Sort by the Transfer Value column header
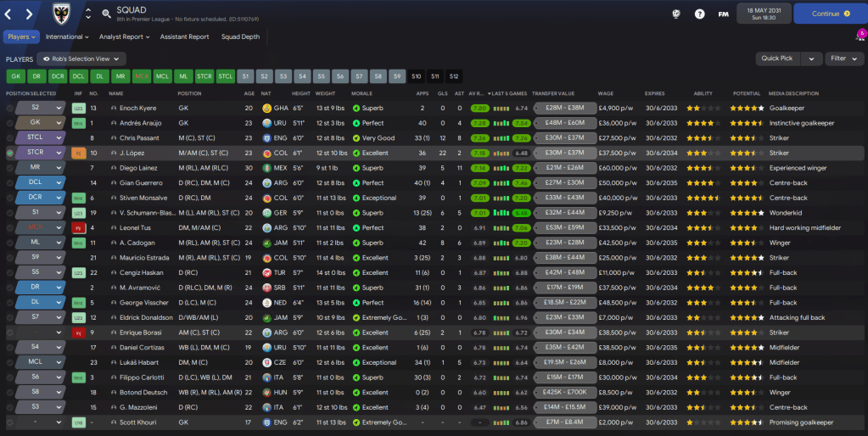The image size is (868, 436). 553,93
